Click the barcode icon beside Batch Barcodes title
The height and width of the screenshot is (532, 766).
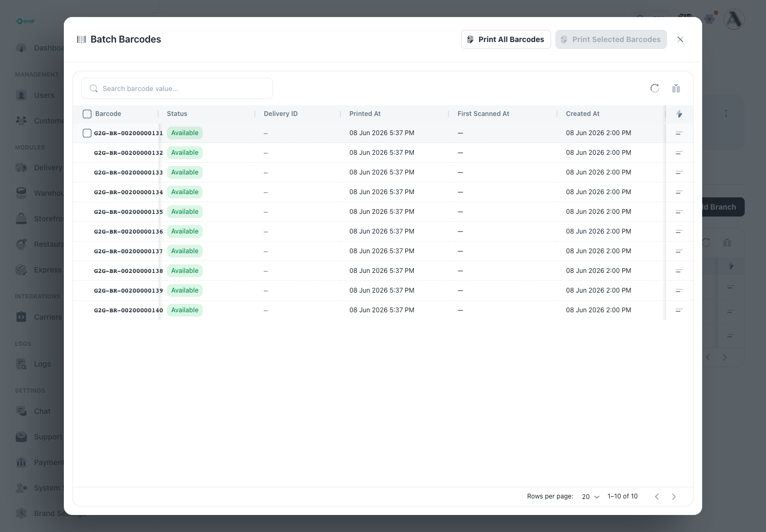[x=81, y=39]
